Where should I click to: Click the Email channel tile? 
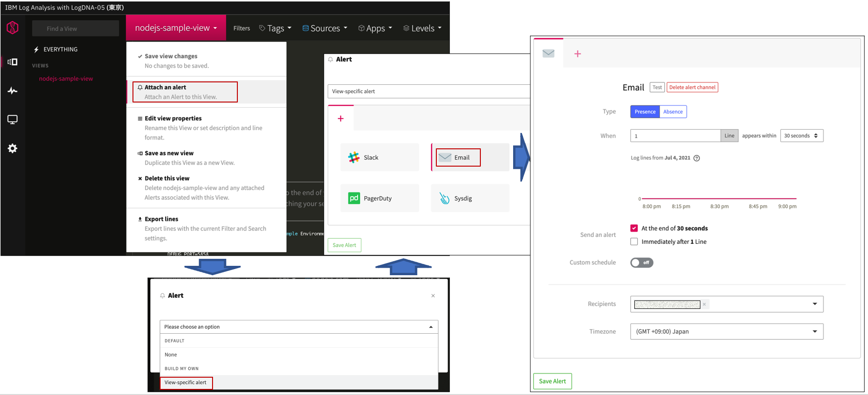(470, 157)
